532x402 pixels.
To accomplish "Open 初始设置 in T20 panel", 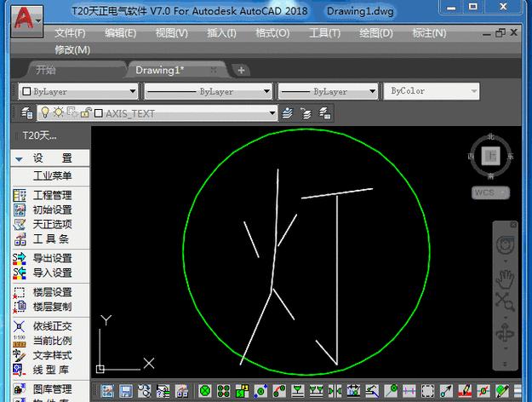I will 52,210.
